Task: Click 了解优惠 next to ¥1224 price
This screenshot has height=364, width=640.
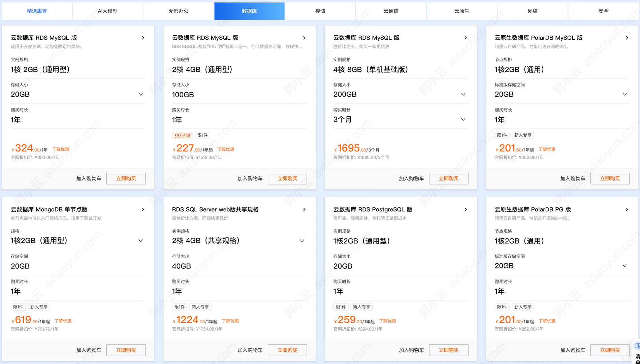Action: tap(230, 321)
